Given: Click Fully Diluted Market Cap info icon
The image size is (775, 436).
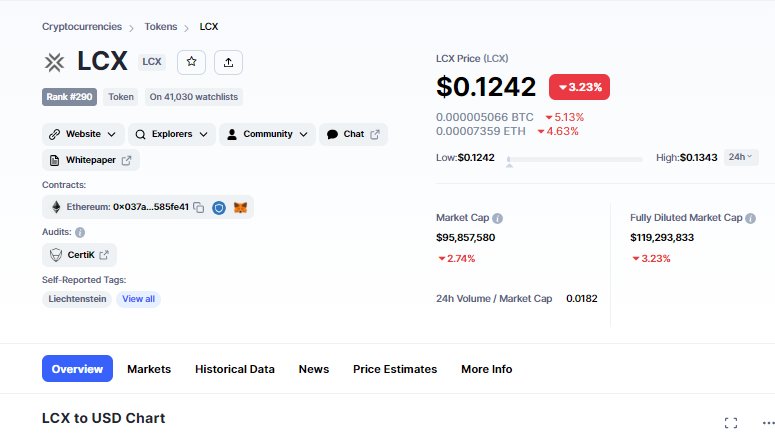Looking at the screenshot, I should tap(750, 218).
